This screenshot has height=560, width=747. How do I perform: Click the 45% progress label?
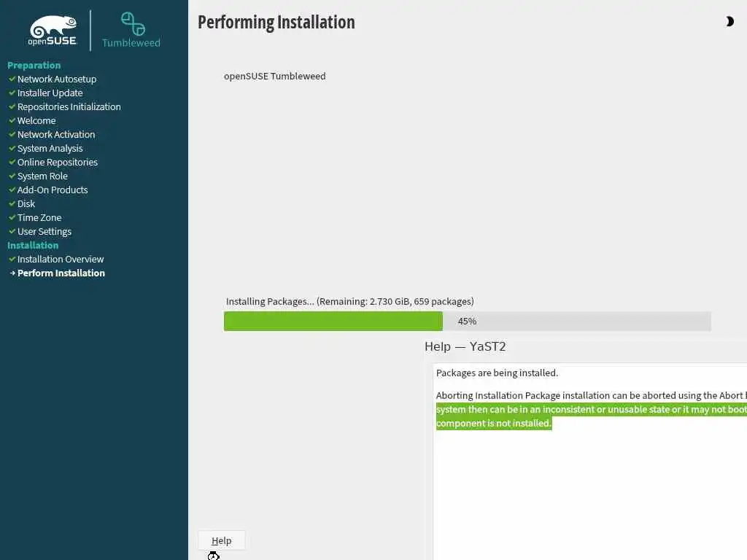point(467,322)
